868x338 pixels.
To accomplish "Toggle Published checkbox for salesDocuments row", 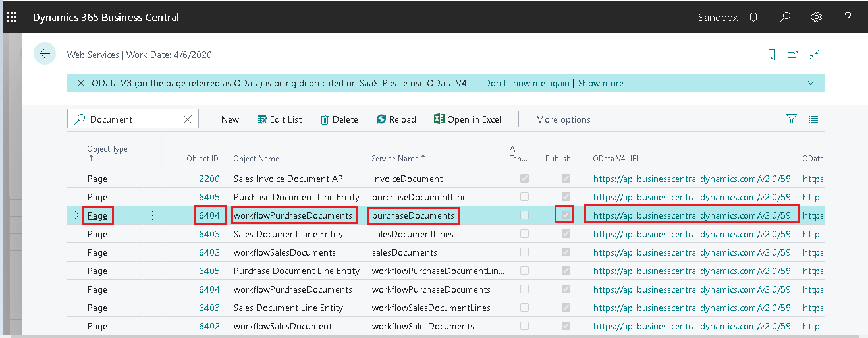I will (x=565, y=252).
